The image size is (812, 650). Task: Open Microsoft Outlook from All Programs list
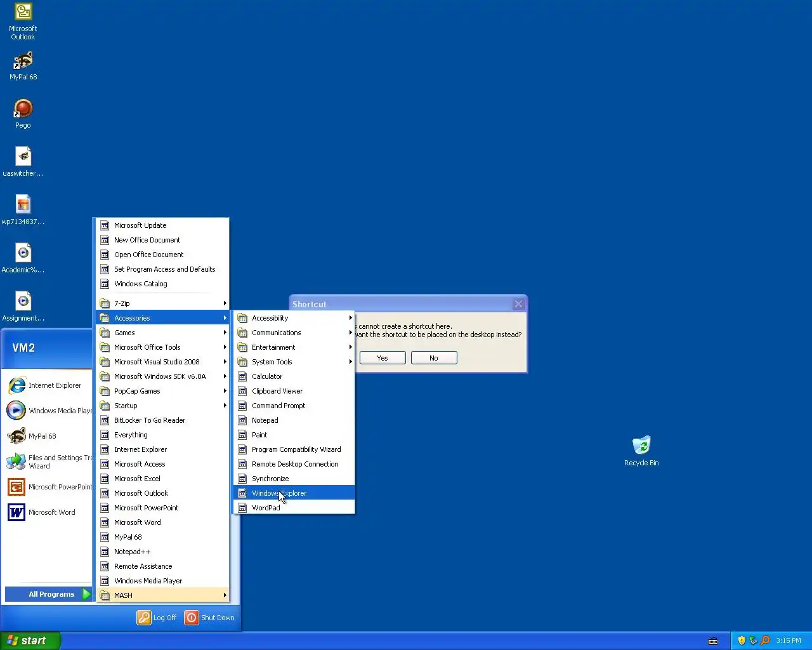coord(162,493)
